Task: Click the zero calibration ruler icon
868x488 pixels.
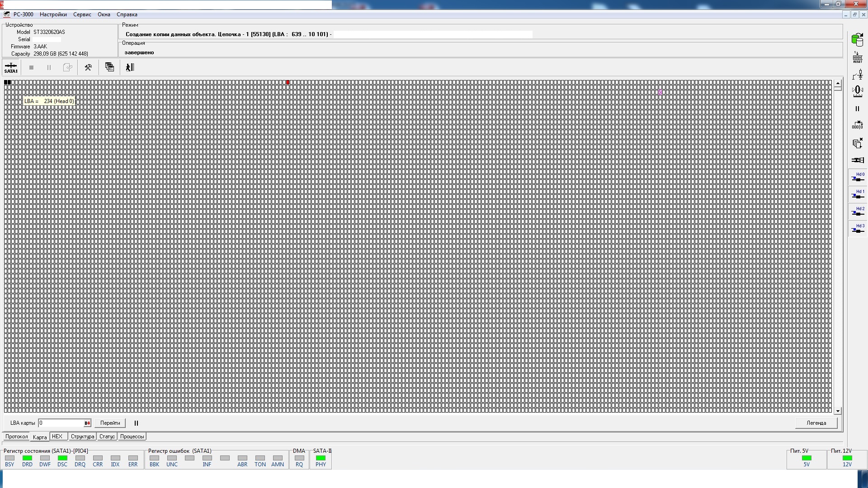Action: (x=857, y=91)
